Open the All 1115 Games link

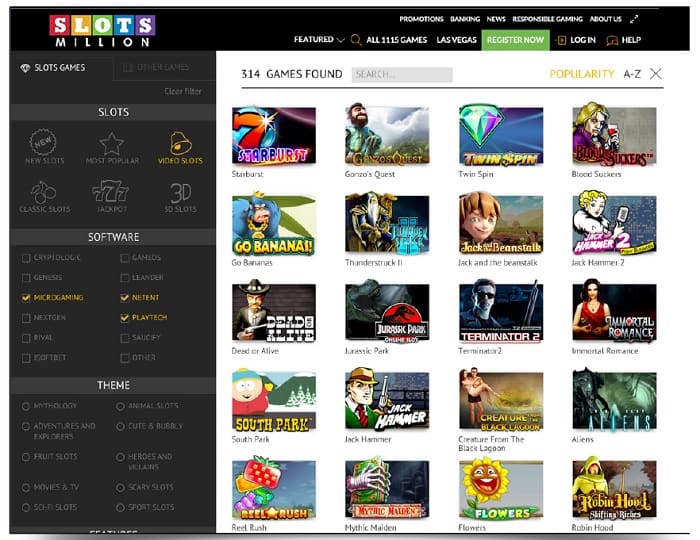(396, 40)
